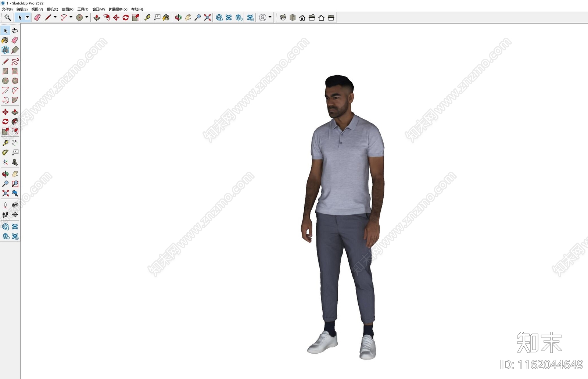
Task: Choose the Look Around eye tool
Action: point(15,205)
